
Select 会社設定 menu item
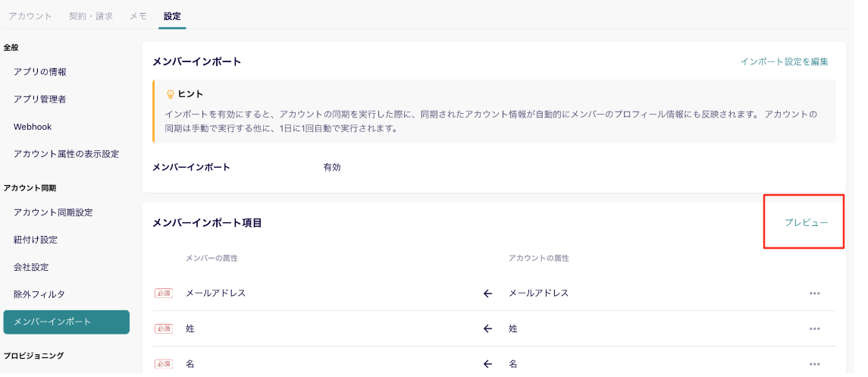point(30,267)
